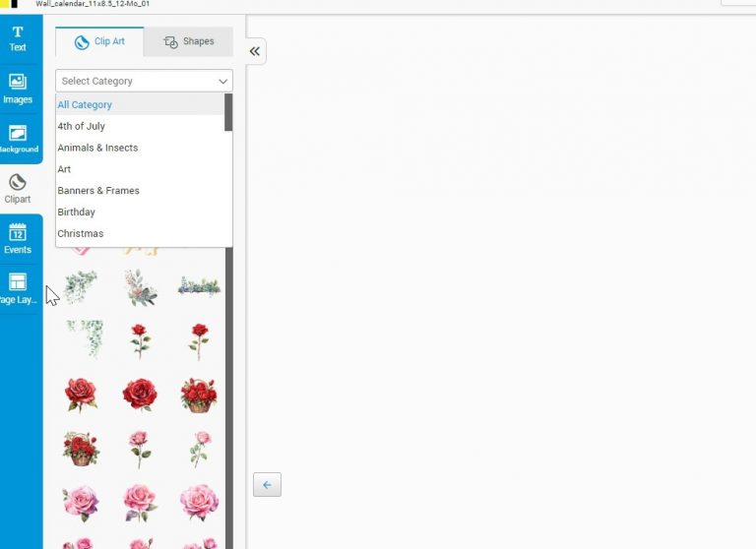Switch to the Clip Art tab
The height and width of the screenshot is (549, 756).
[x=99, y=42]
